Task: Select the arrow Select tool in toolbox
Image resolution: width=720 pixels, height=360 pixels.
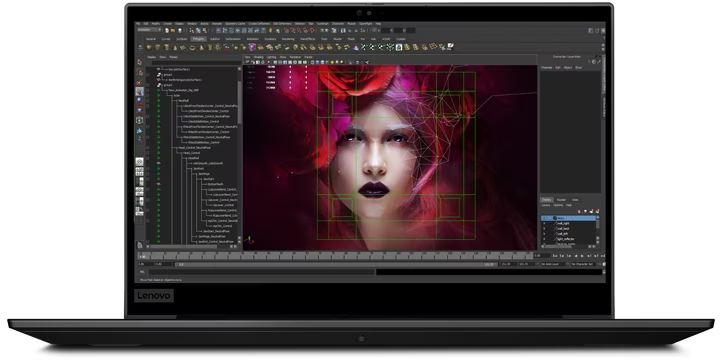Action: 140,62
